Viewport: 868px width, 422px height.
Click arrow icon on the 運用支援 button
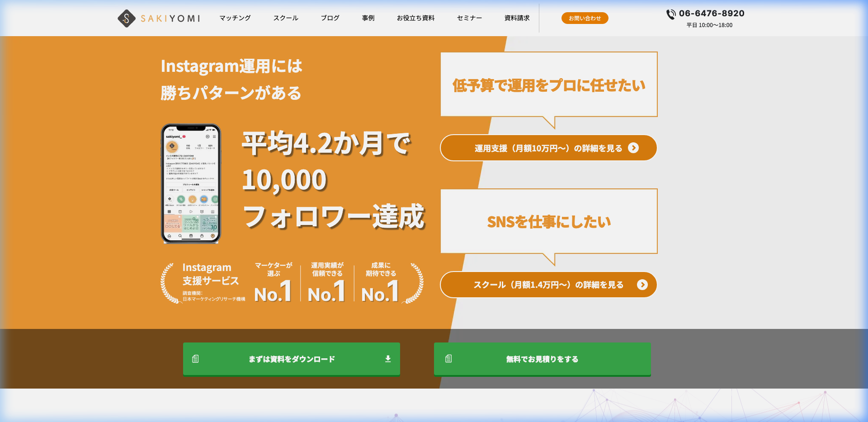(633, 148)
